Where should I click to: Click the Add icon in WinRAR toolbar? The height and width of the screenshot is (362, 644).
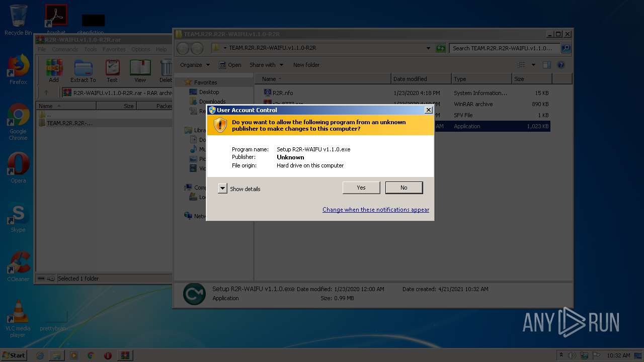[x=54, y=71]
